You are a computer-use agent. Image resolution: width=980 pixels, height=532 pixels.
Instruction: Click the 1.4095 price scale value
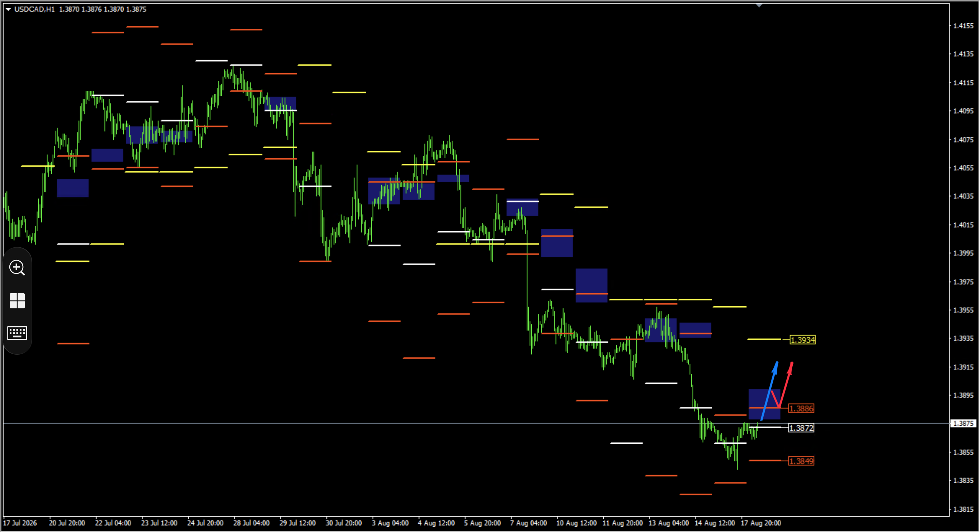click(x=963, y=111)
